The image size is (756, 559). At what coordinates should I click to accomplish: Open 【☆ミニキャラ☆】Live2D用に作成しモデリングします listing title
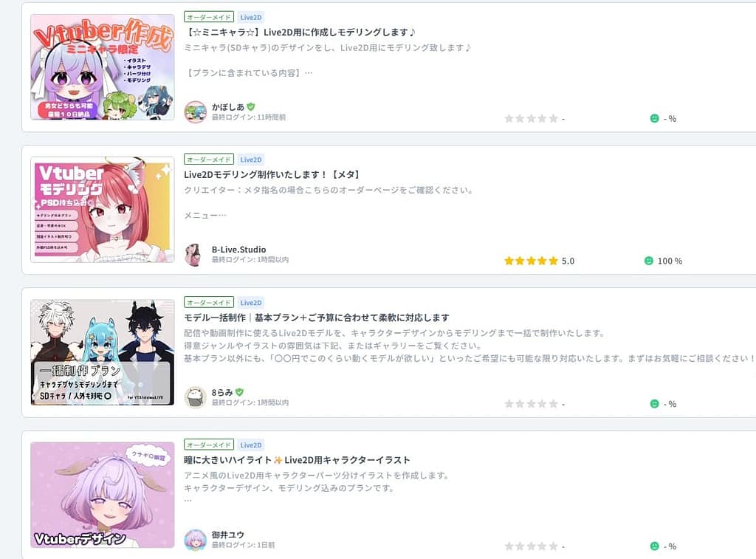click(300, 32)
